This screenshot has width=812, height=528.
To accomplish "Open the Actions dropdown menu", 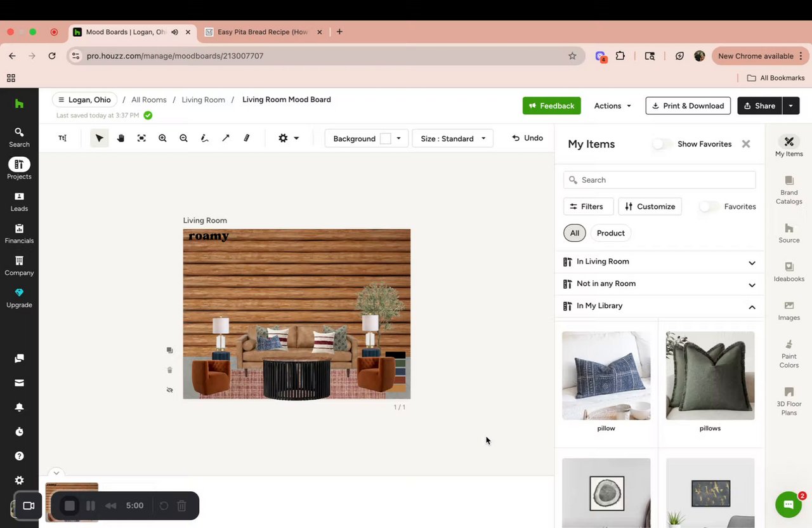I will point(612,105).
